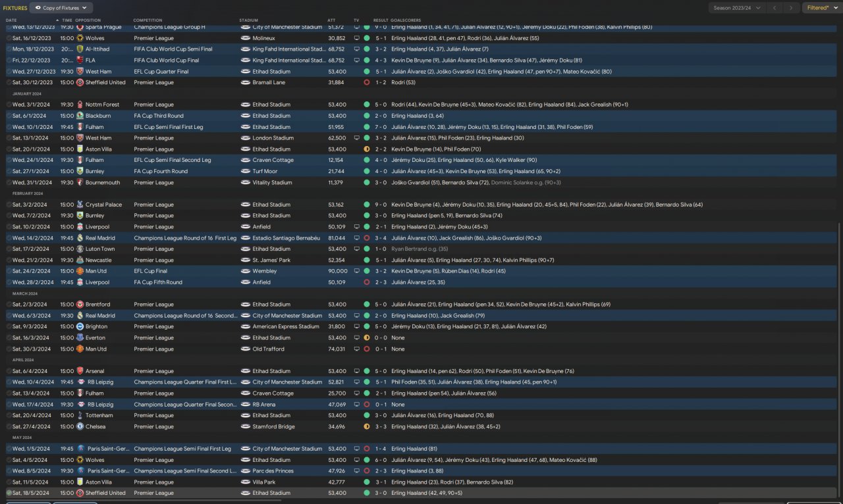Click the stadium icon beside Molineux
The width and height of the screenshot is (843, 504).
(x=245, y=38)
